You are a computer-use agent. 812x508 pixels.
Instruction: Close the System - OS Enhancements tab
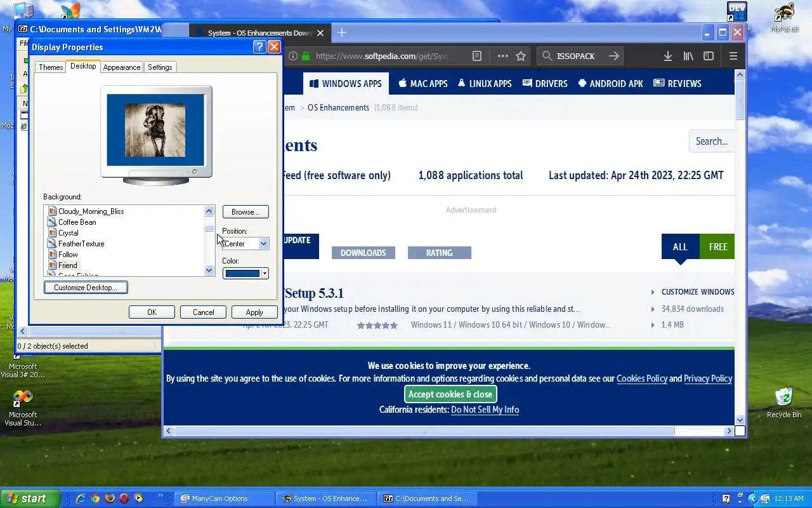click(320, 33)
